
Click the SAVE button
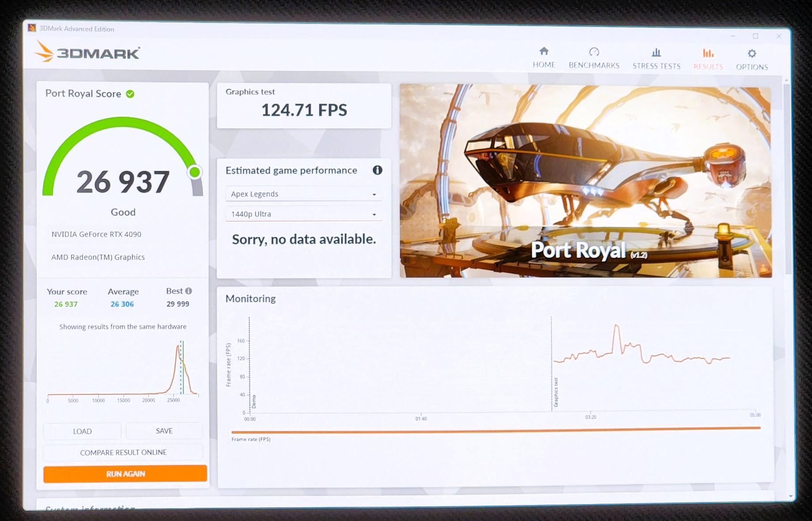click(164, 431)
